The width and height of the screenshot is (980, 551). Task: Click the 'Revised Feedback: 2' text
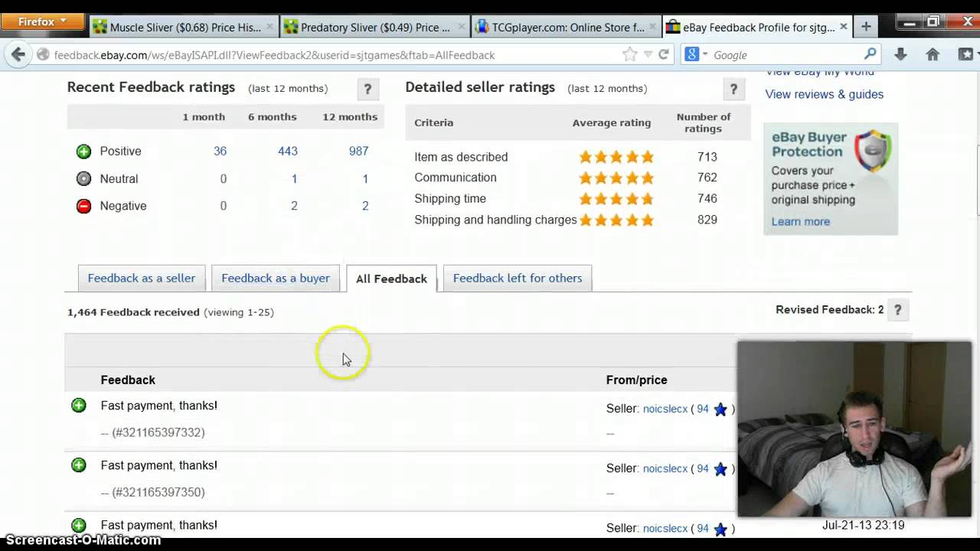pos(829,310)
